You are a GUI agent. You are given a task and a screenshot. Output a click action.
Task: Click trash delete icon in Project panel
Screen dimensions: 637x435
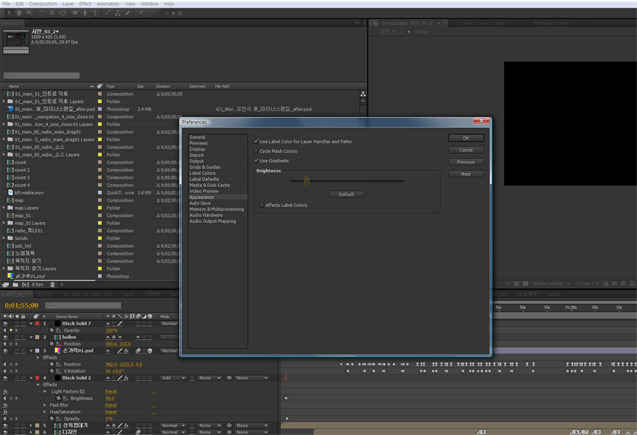pos(52,285)
